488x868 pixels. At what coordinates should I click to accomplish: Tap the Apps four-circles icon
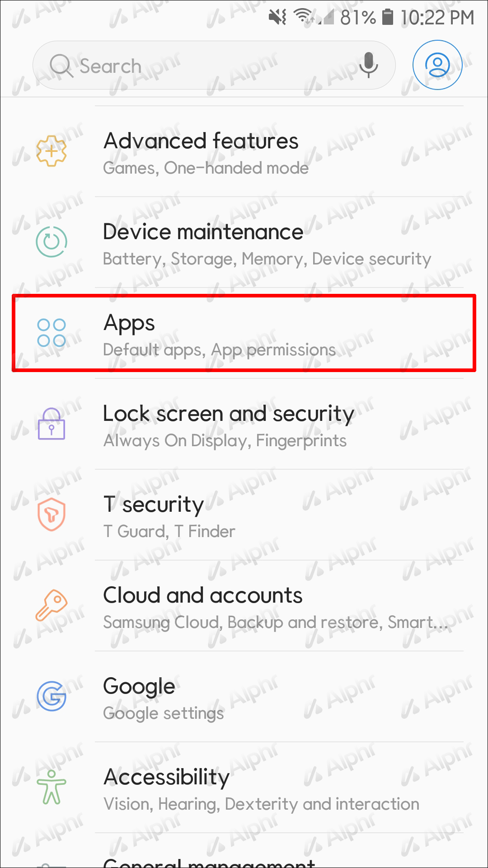(x=52, y=333)
